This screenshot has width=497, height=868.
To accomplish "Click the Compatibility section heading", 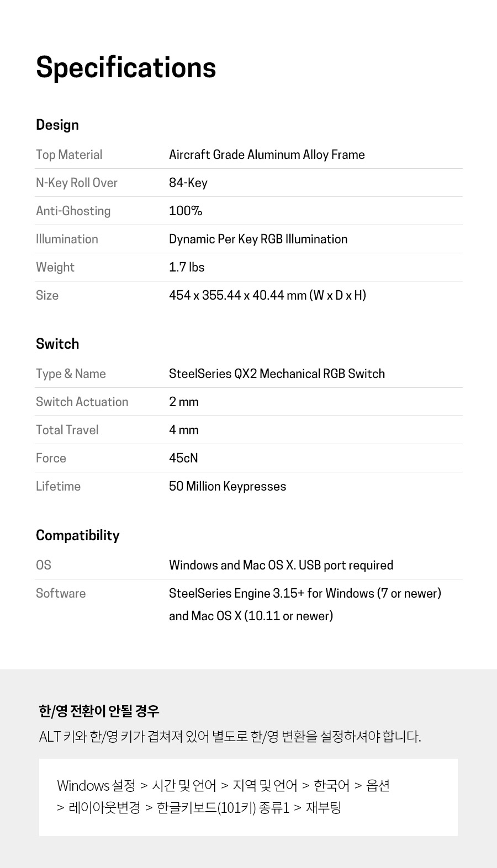I will (78, 535).
